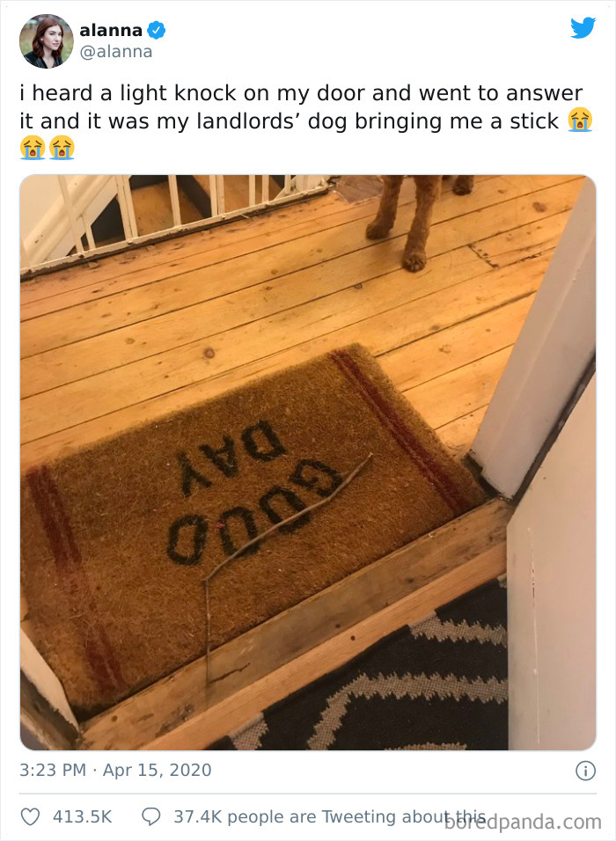
Task: Click the second crying emoji on the last text line
Action: click(62, 148)
